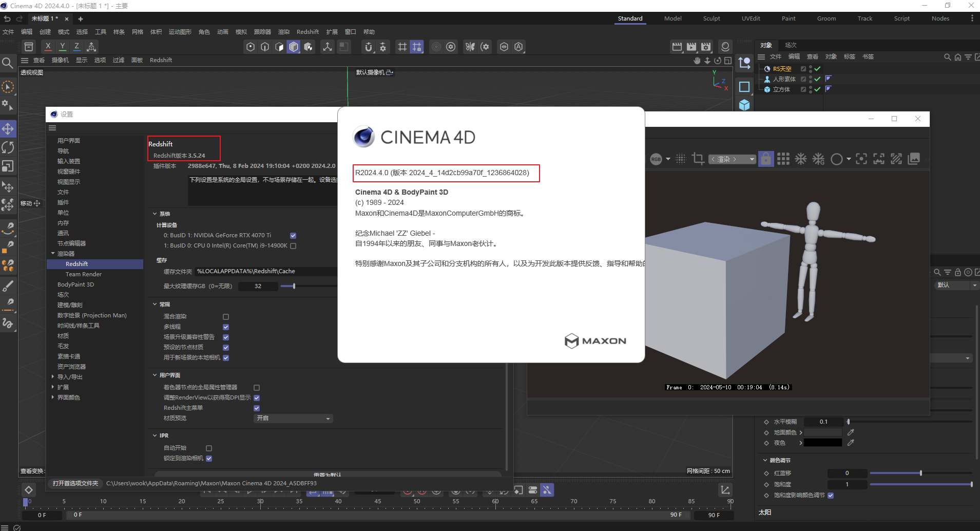
Task: Collapse the 渲染器 tree group
Action: [53, 254]
